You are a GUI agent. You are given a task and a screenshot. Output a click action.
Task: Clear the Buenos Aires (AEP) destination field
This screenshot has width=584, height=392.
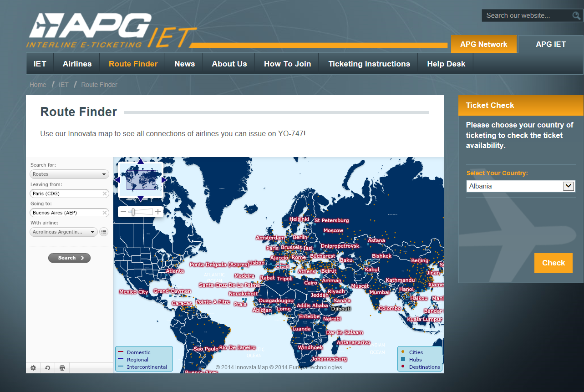[x=105, y=213]
